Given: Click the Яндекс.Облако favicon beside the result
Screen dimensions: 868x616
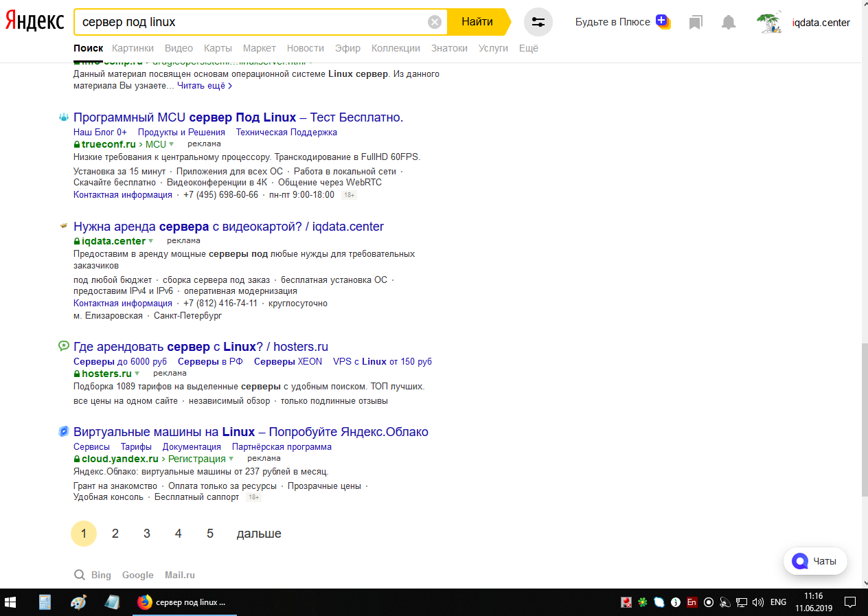Looking at the screenshot, I should coord(63,432).
